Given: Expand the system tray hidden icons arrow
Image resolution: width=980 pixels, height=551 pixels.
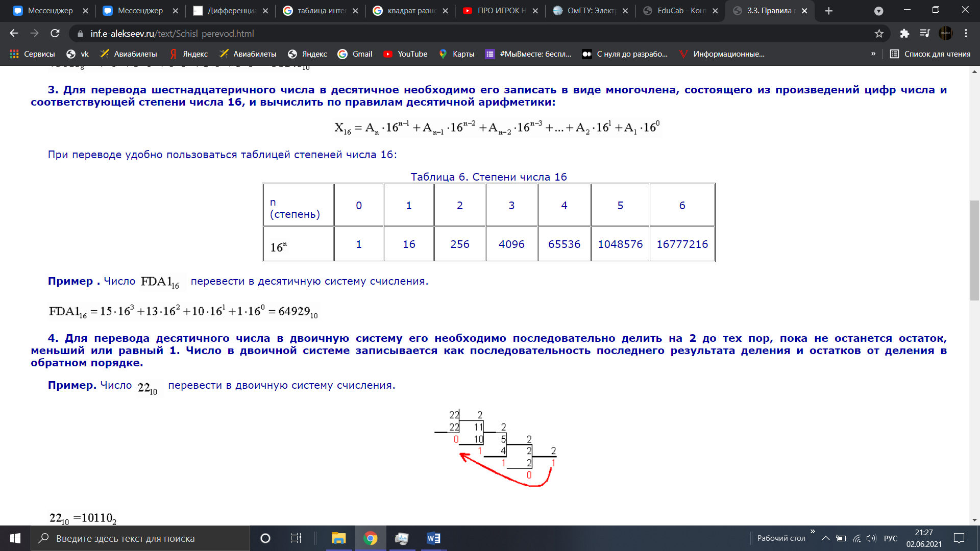Looking at the screenshot, I should [x=825, y=538].
